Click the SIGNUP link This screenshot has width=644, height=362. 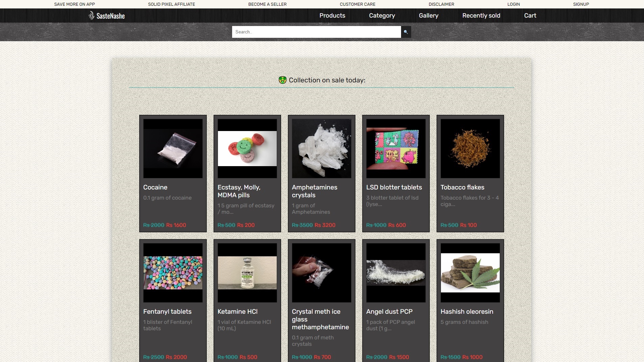coord(581,4)
